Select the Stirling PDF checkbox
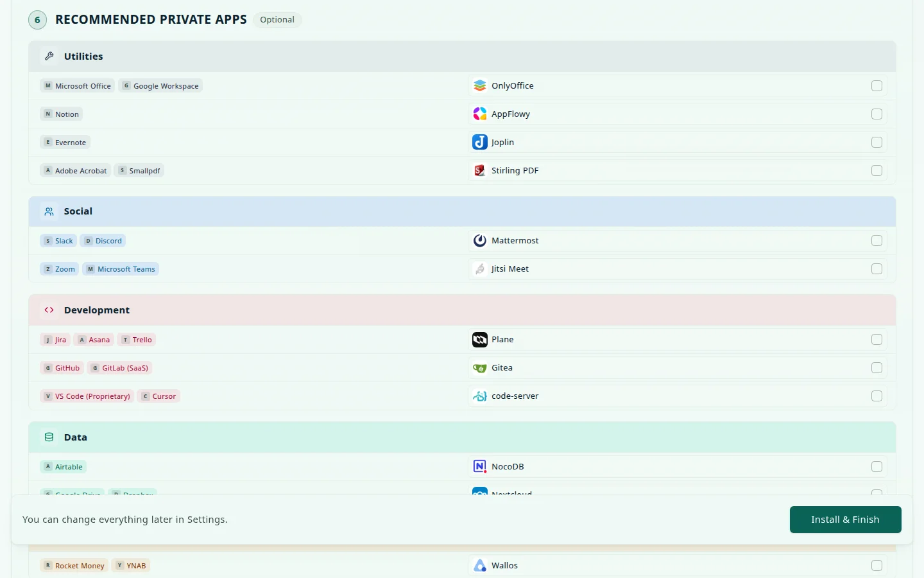 tap(877, 170)
